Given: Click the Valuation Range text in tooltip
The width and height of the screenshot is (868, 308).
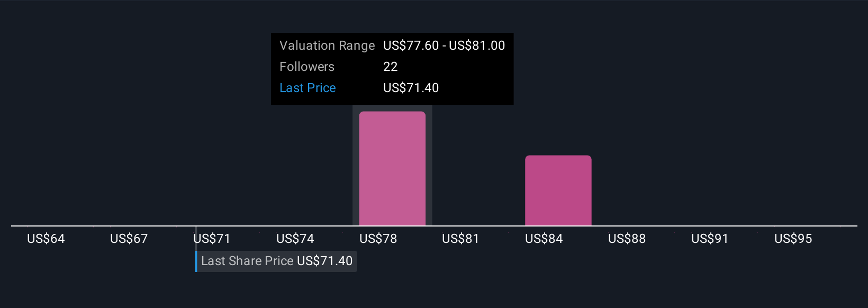Looking at the screenshot, I should tap(327, 46).
